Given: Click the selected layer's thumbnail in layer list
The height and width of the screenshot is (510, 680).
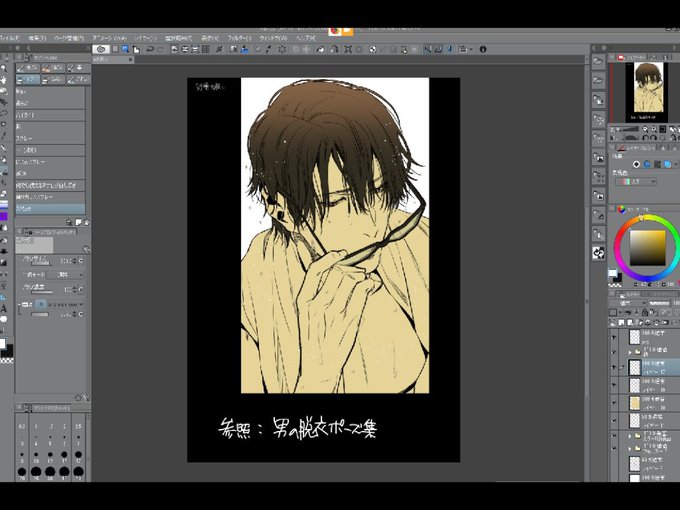Looking at the screenshot, I should (634, 367).
